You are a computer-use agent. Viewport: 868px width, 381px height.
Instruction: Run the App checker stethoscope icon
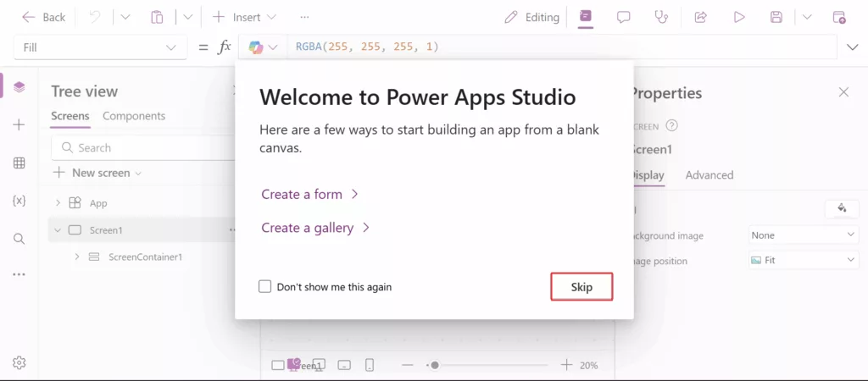pyautogui.click(x=661, y=17)
